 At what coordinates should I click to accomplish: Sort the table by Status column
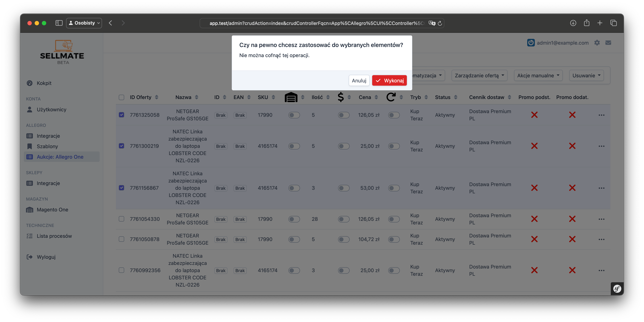pyautogui.click(x=446, y=97)
